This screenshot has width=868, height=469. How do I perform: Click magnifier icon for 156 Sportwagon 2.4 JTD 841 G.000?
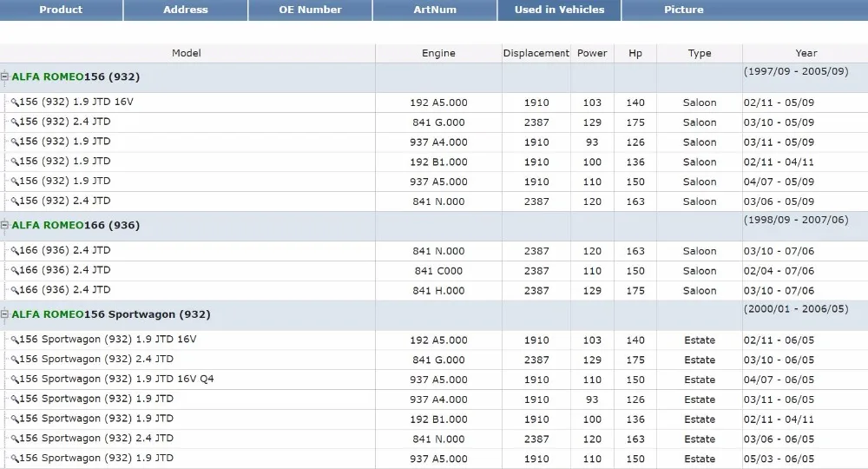(x=15, y=360)
